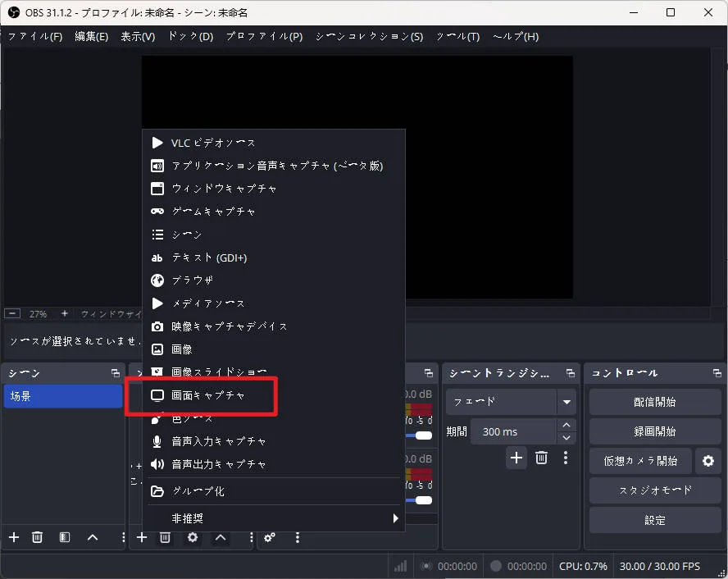Image resolution: width=728 pixels, height=579 pixels.
Task: Select VLC ビデオソース from the source menu
Action: [x=274, y=143]
